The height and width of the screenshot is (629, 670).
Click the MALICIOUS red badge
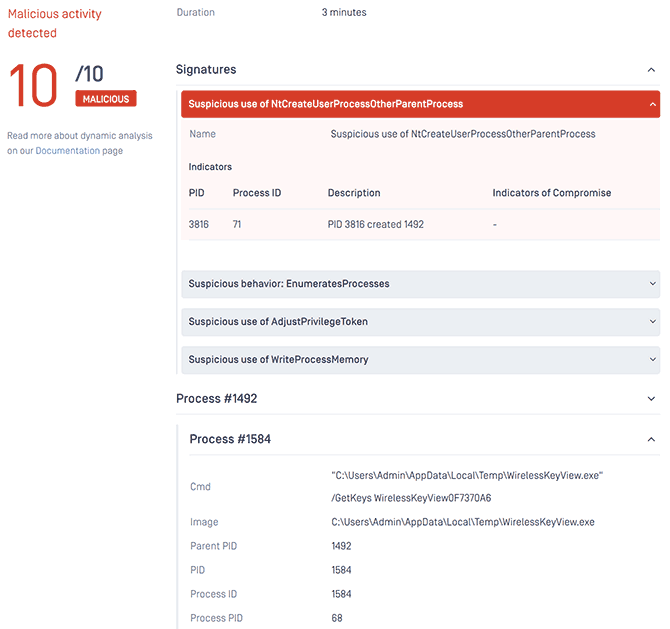pyautogui.click(x=106, y=99)
